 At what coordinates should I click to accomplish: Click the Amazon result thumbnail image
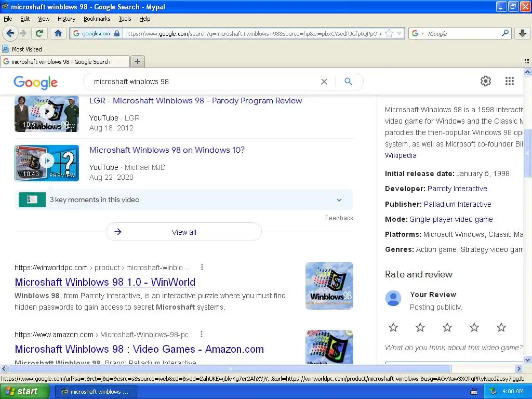[x=329, y=347]
